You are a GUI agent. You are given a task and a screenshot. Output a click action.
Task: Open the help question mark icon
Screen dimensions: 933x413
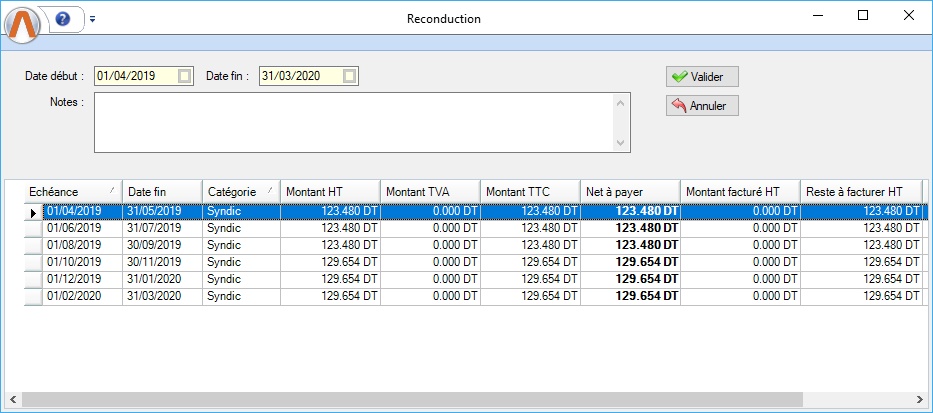pyautogui.click(x=63, y=19)
